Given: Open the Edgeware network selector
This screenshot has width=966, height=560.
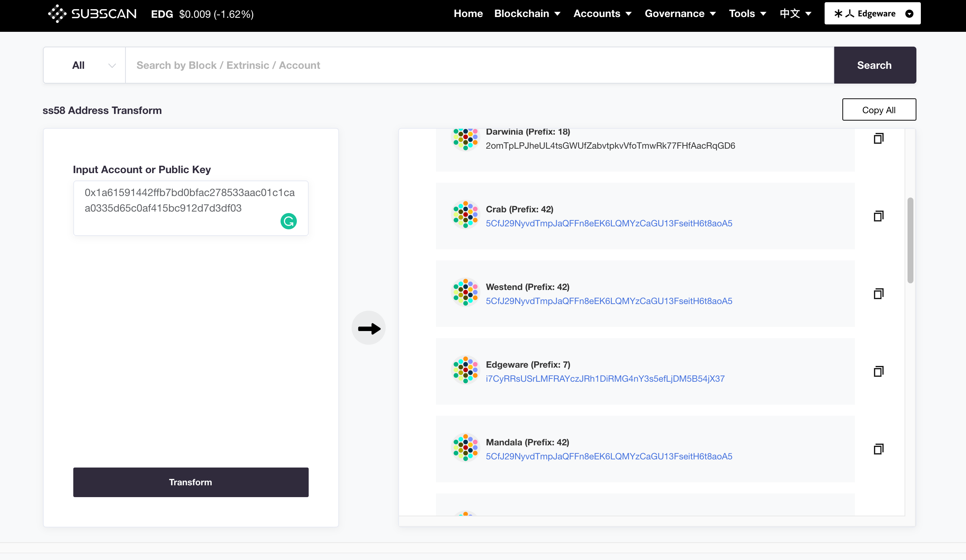Looking at the screenshot, I should pos(872,14).
